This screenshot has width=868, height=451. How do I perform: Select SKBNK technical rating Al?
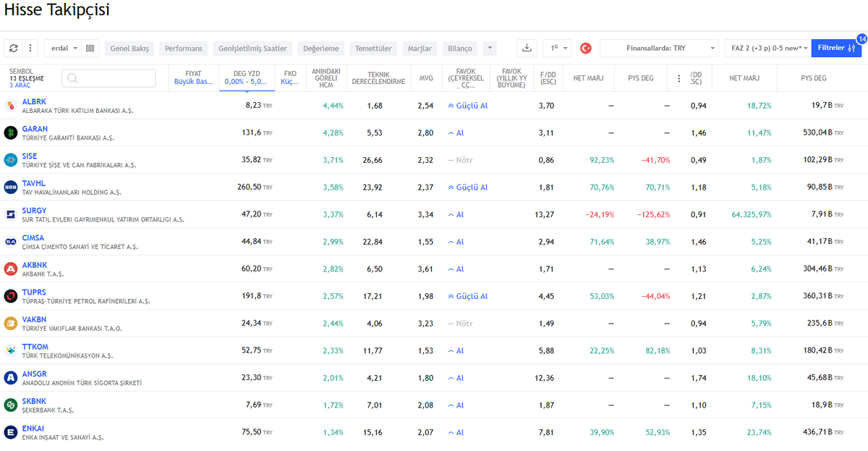pyautogui.click(x=456, y=405)
